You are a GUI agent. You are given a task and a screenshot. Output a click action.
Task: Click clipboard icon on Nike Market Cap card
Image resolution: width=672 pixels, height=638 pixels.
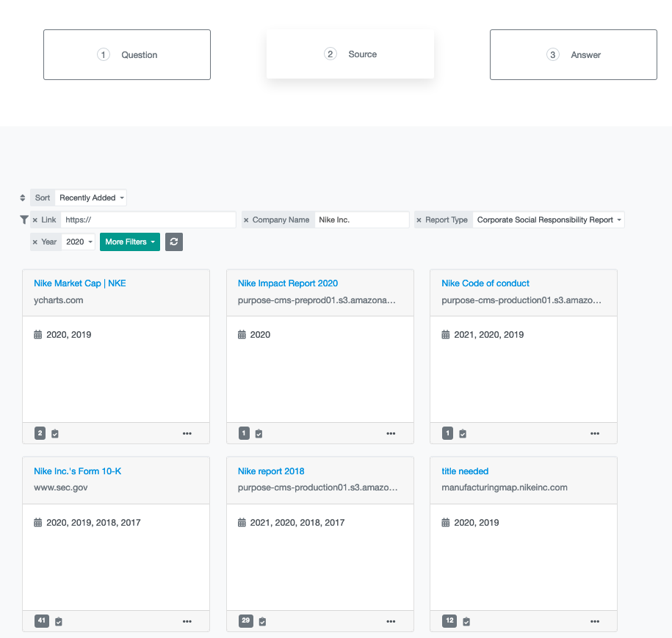tap(55, 434)
